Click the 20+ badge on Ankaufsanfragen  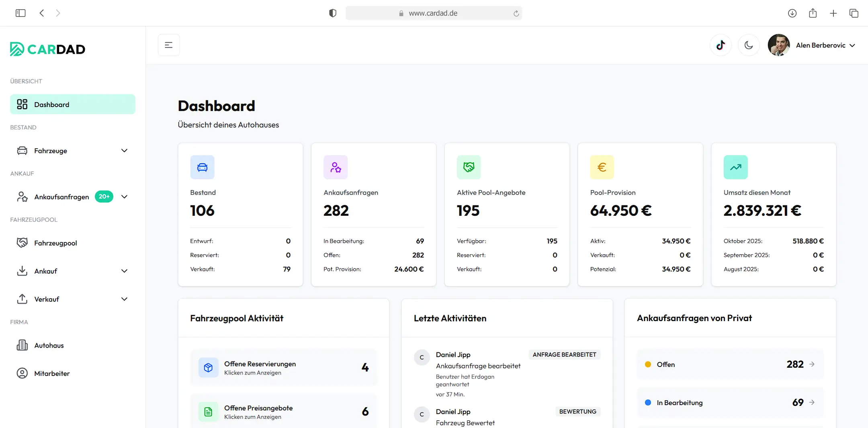click(x=104, y=196)
